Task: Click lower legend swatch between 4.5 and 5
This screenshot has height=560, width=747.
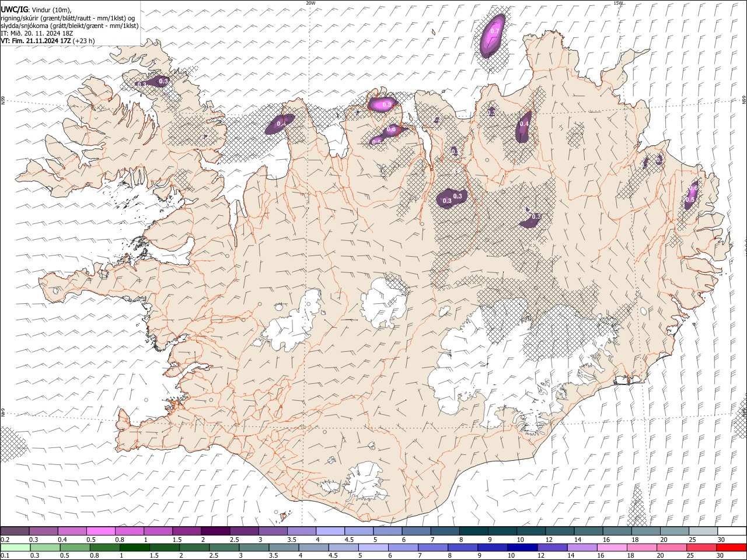Action: point(343,547)
